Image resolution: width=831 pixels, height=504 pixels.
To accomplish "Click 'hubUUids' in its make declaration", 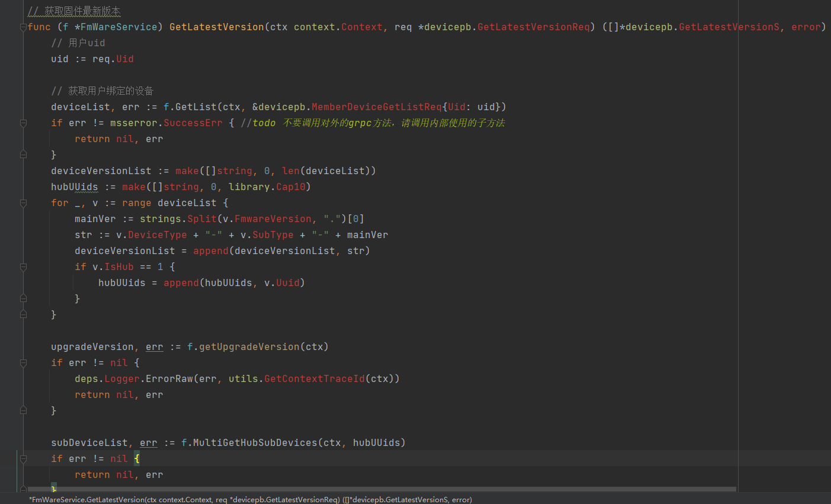I will (x=75, y=187).
